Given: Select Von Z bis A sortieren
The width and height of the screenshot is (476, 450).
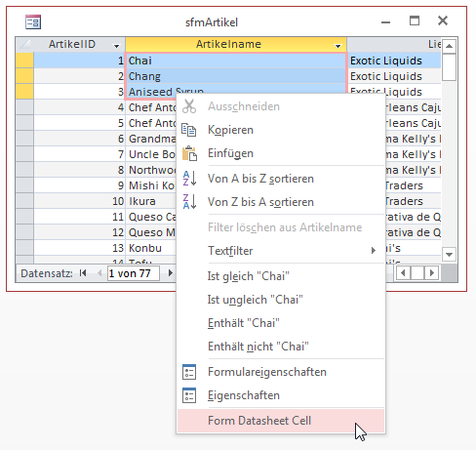Looking at the screenshot, I should (281, 202).
